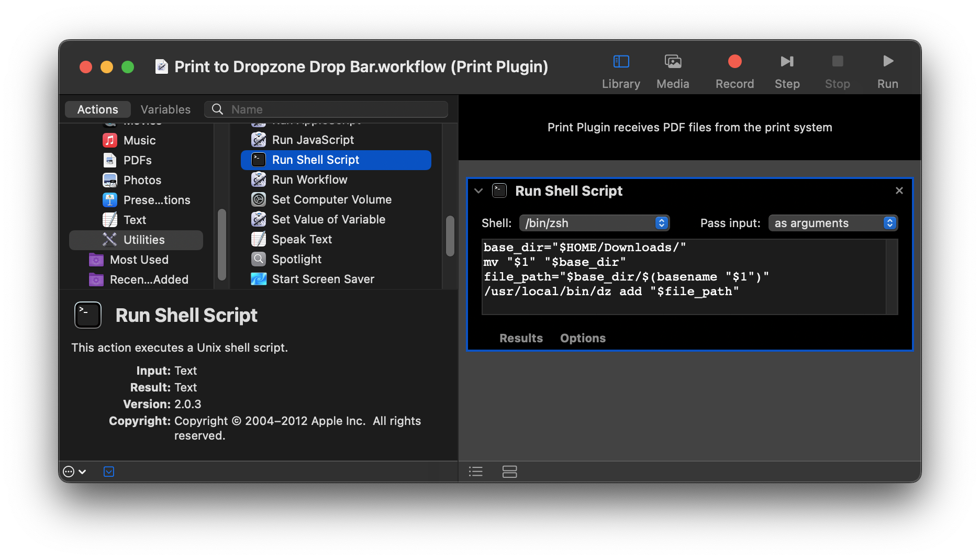This screenshot has height=560, width=980.
Task: Select the Set Value of Variable action
Action: 336,219
